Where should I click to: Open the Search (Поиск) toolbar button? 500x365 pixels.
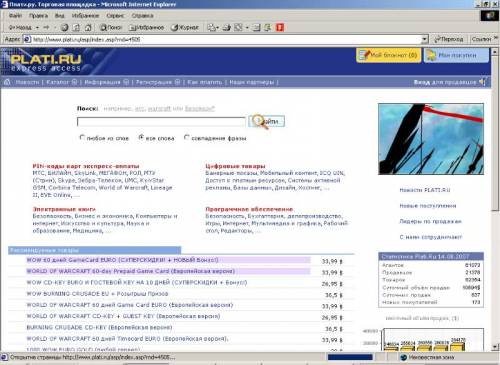tap(111, 28)
